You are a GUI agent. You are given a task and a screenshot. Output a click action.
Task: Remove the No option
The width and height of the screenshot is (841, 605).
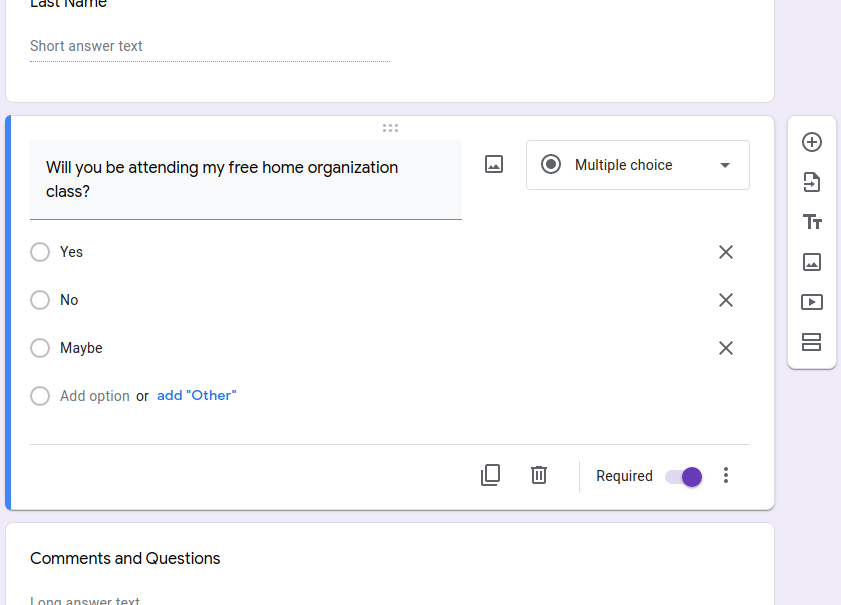726,300
